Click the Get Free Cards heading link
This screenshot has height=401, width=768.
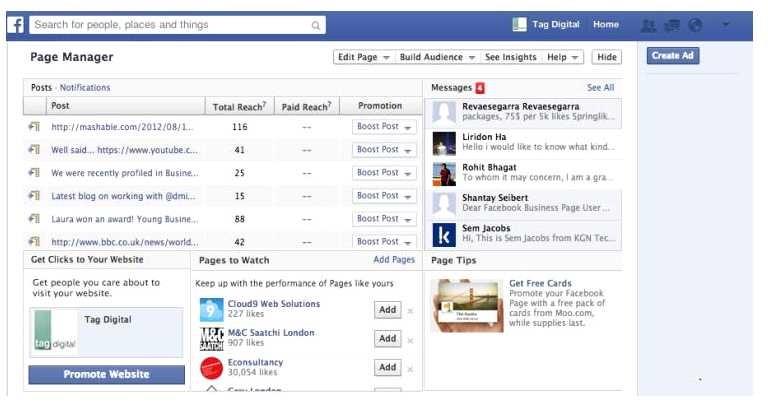point(540,283)
